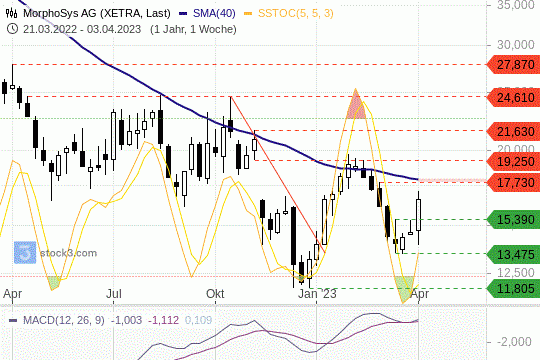Click the MACD signal value -1,112
The height and width of the screenshot is (360, 540).
[163, 320]
